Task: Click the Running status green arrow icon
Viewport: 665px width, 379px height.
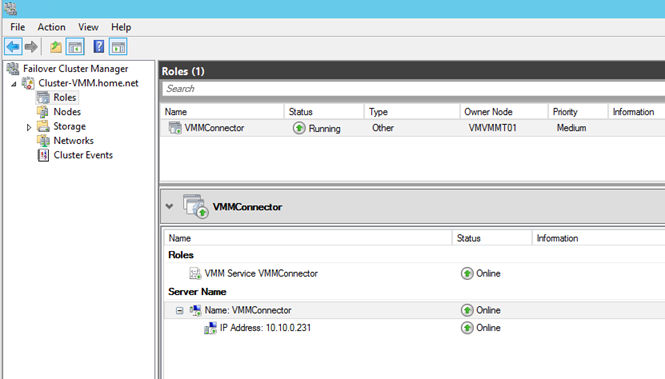Action: click(x=299, y=128)
